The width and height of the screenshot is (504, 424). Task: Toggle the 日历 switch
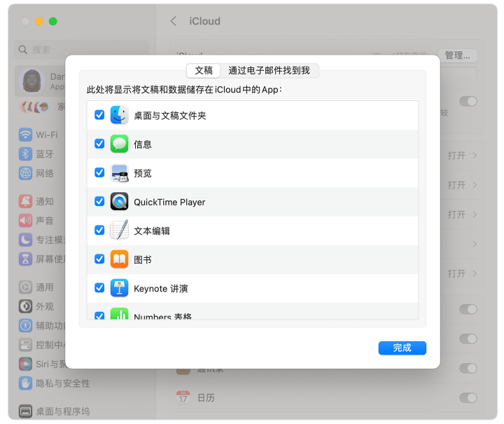click(468, 397)
